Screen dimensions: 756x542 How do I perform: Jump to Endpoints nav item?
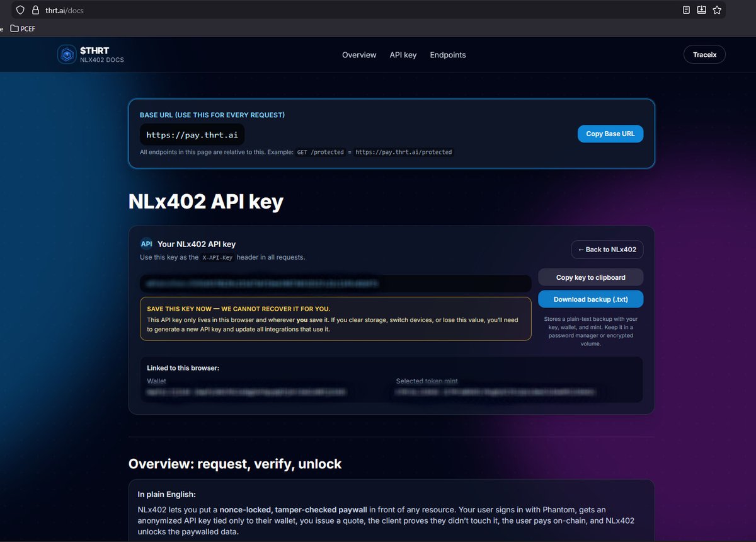coord(448,55)
